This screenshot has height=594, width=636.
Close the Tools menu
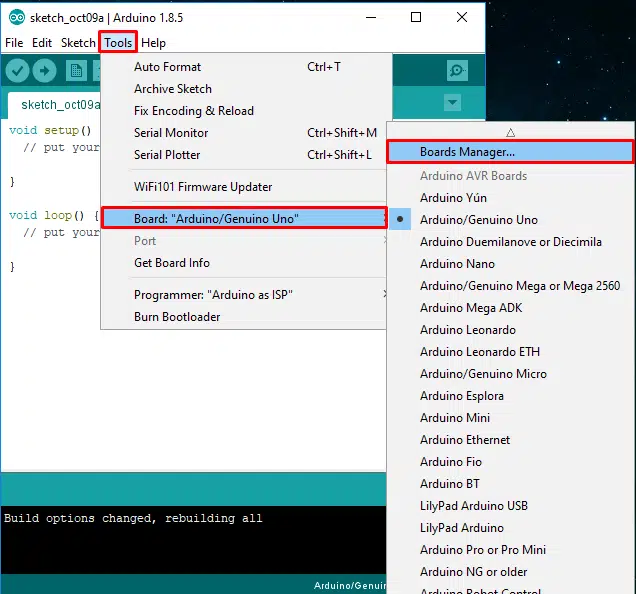point(118,42)
